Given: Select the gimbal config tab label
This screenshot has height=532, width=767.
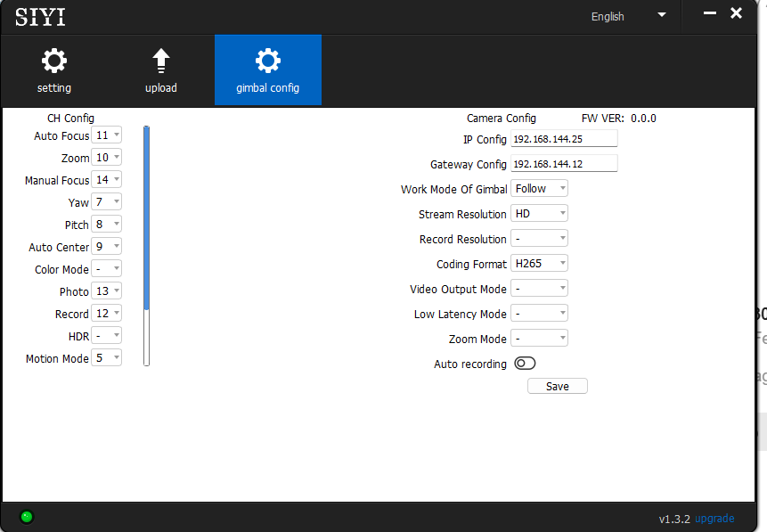Looking at the screenshot, I should tap(267, 88).
